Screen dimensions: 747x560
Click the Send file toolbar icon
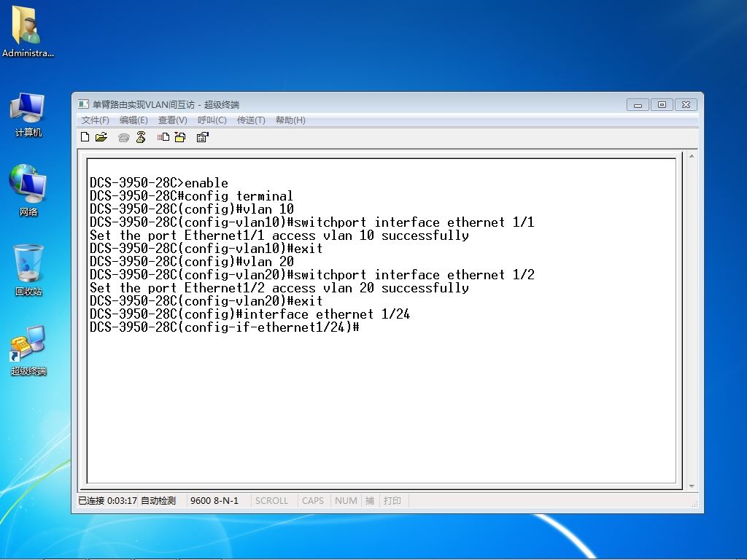pyautogui.click(x=163, y=137)
